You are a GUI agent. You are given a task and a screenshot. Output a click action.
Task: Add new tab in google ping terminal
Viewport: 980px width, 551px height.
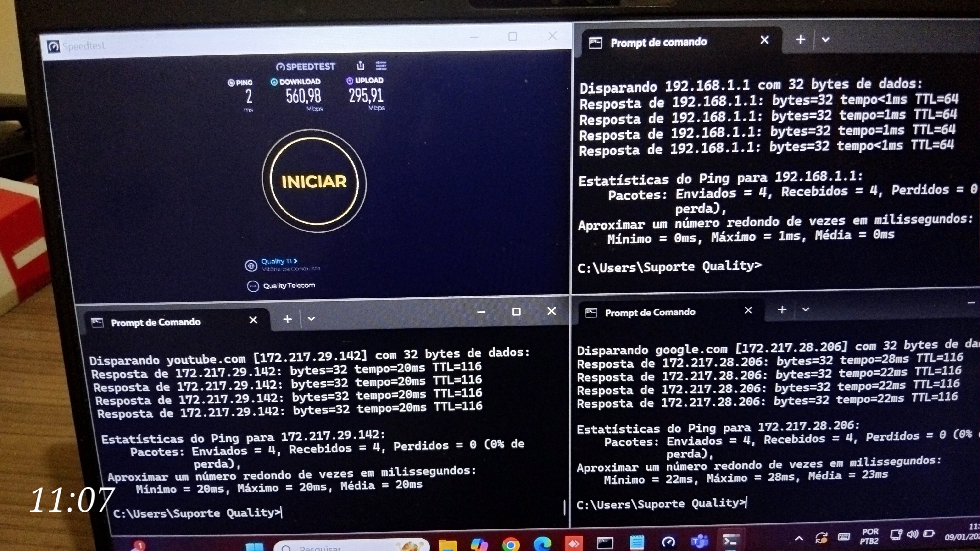[782, 309]
